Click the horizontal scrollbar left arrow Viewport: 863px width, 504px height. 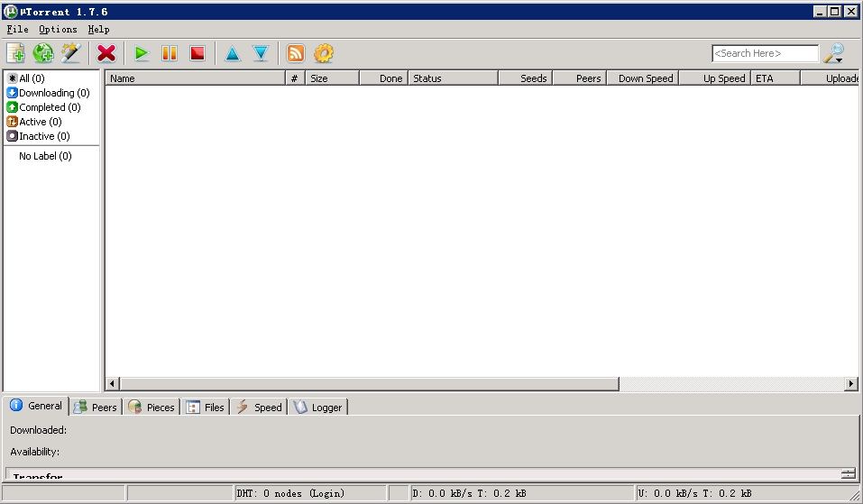113,383
